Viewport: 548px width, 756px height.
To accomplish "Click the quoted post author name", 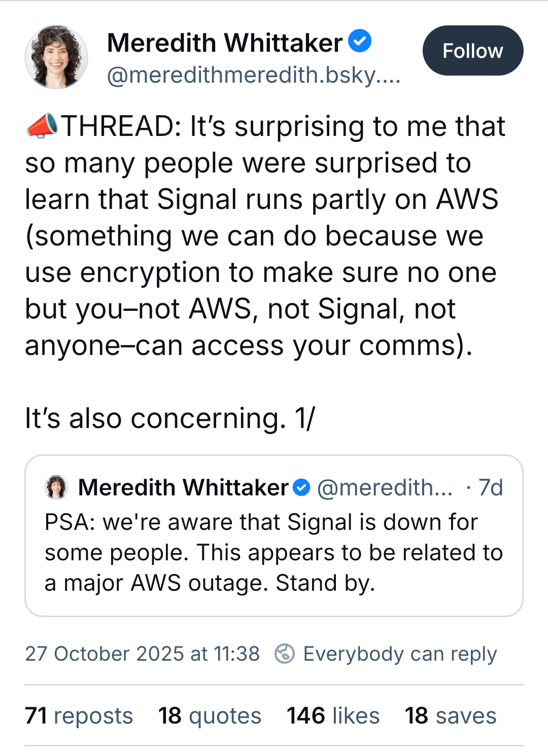I will [x=183, y=487].
